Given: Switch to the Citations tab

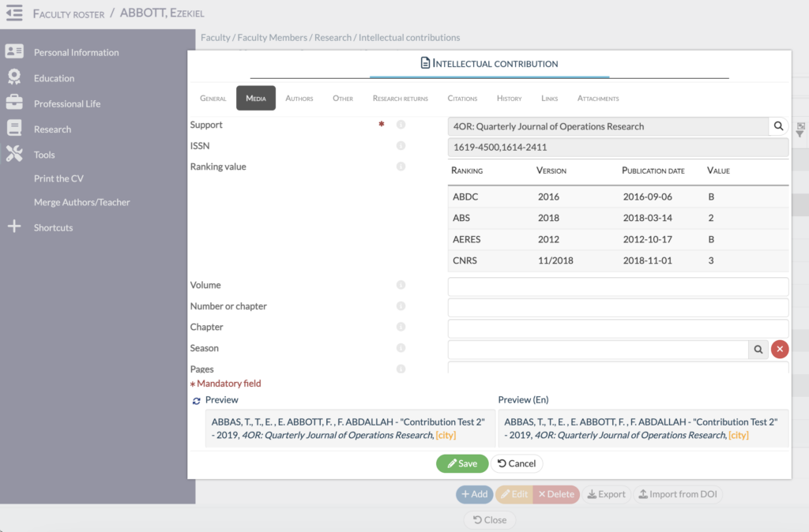Looking at the screenshot, I should coord(462,99).
